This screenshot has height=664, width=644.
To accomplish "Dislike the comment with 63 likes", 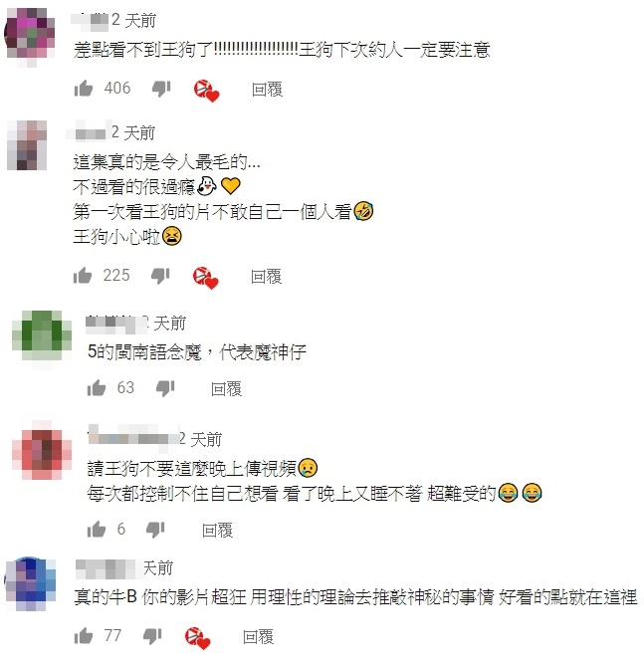I will coord(165,388).
